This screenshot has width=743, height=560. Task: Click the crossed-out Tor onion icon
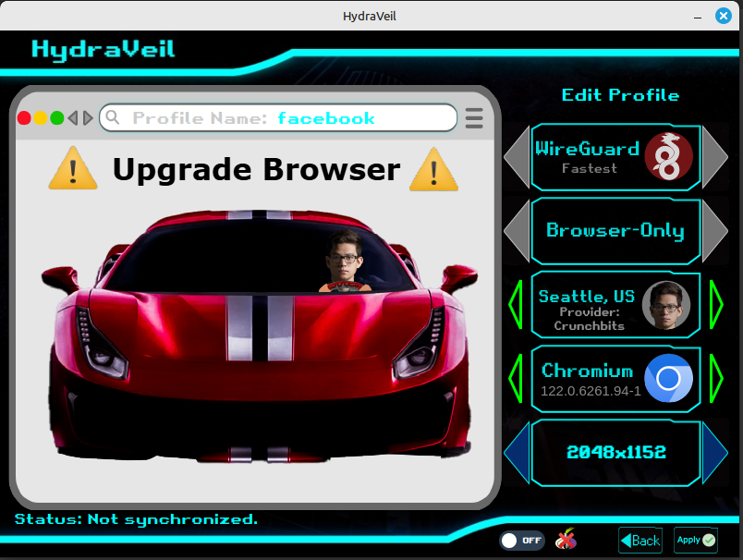click(566, 539)
